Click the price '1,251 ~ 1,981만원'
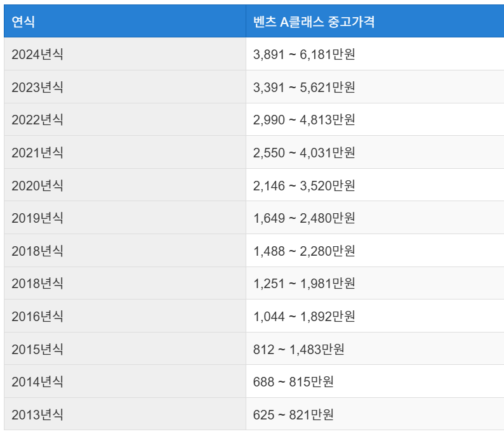Viewport: 504px width, 448px height. coord(304,284)
